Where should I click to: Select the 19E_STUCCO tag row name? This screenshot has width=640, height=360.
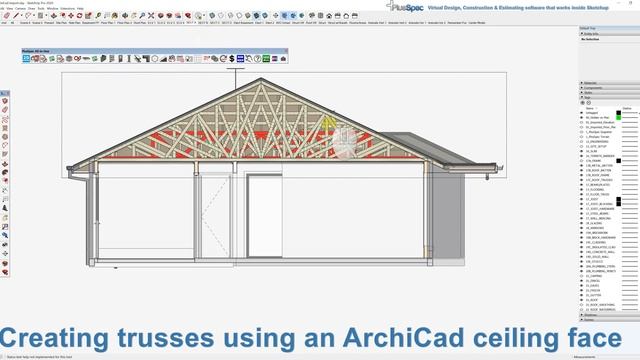coord(594,262)
